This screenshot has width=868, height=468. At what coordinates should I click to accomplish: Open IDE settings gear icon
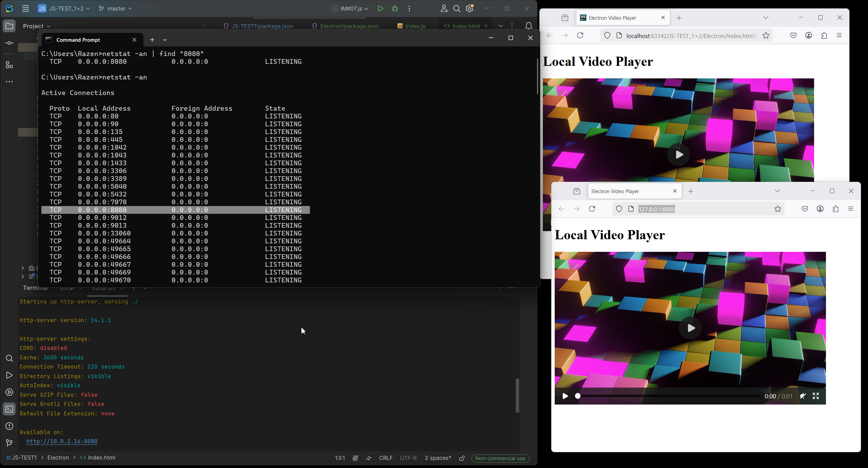[x=470, y=8]
